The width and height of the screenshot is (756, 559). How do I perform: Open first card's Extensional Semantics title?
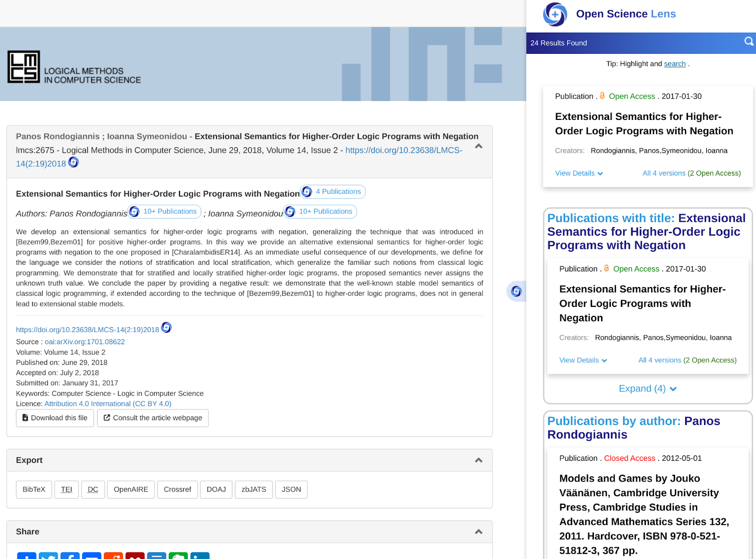[644, 124]
